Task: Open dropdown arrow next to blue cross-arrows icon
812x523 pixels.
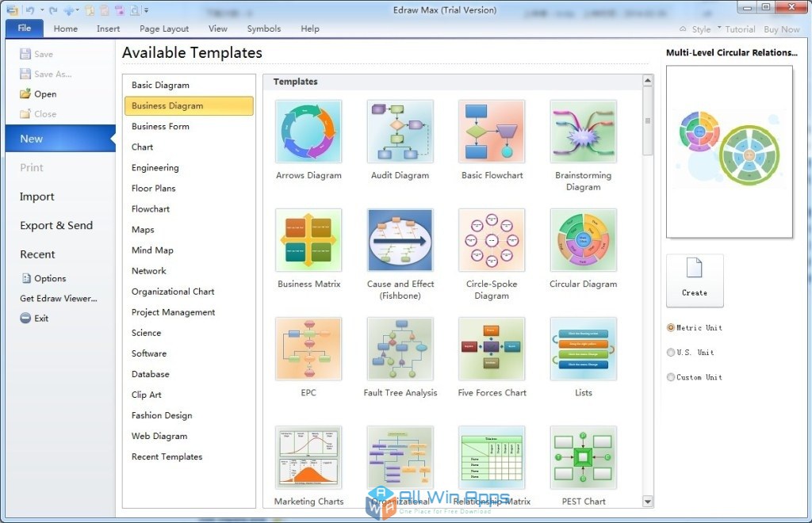Action: [77, 10]
